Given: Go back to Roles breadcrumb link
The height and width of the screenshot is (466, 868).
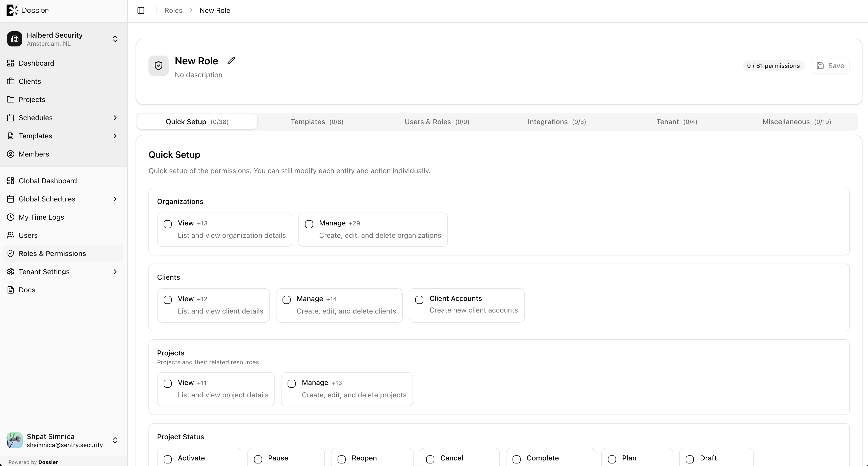Looking at the screenshot, I should (x=173, y=10).
